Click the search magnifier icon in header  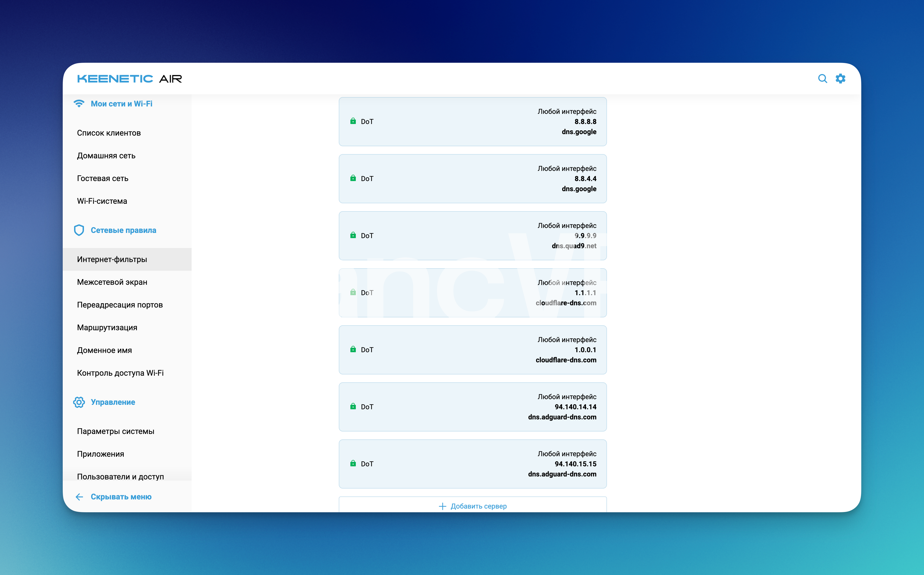(822, 79)
